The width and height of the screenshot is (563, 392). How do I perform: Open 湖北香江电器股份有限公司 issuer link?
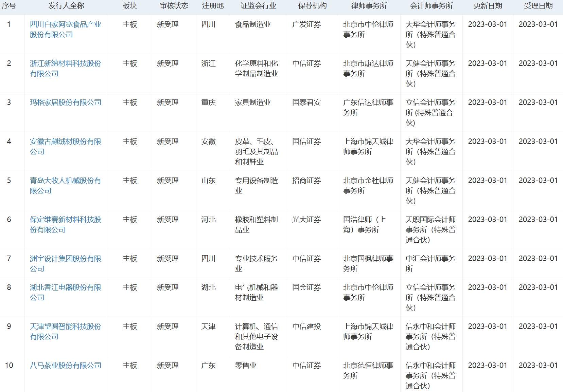tap(66, 293)
